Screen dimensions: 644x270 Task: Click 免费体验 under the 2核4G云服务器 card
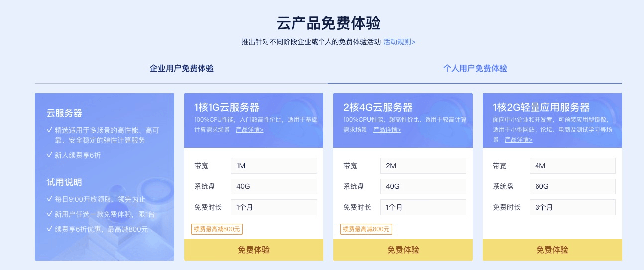403,250
